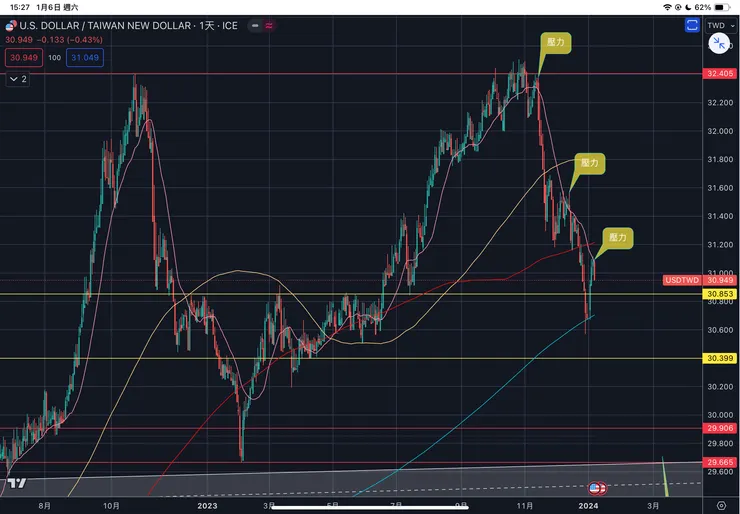This screenshot has height=514, width=740.
Task: Select the top 壓力 callout near 32.405
Action: tap(555, 42)
